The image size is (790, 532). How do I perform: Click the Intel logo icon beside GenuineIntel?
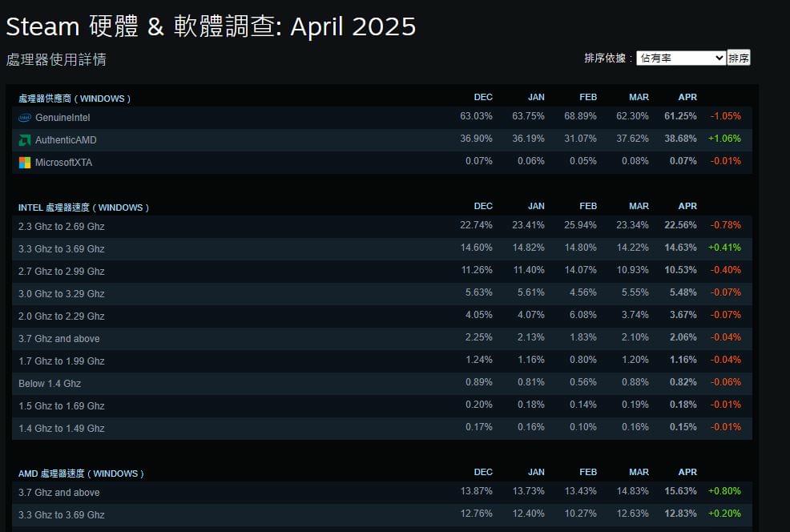pos(25,118)
